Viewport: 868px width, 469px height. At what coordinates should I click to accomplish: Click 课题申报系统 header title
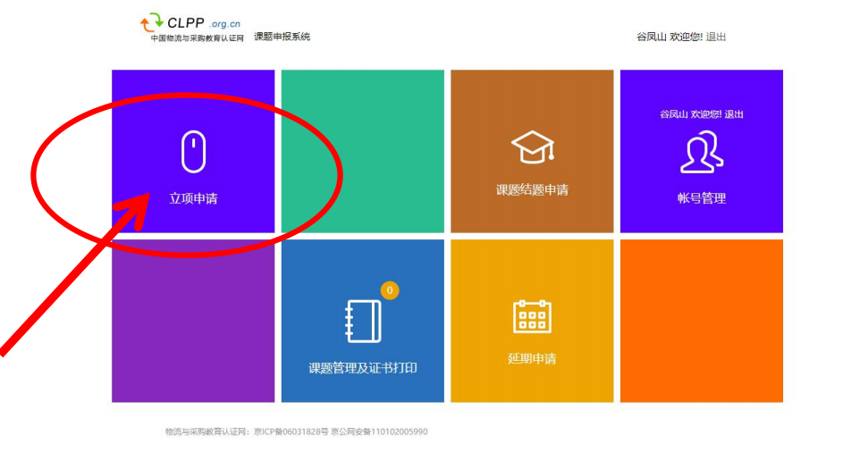(282, 37)
